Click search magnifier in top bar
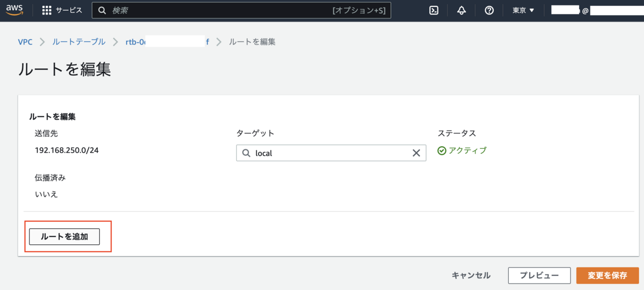 101,10
